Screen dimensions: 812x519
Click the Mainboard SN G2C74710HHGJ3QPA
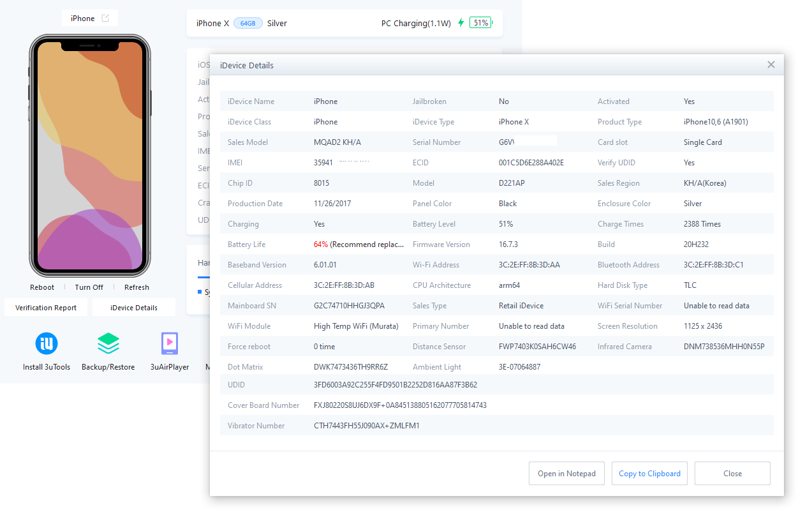(350, 306)
